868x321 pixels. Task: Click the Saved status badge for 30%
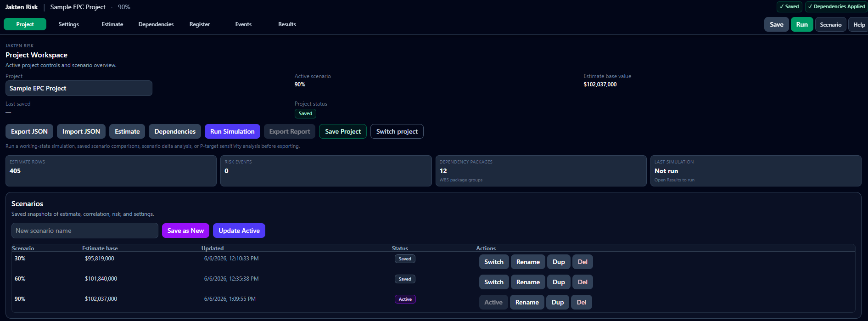coord(405,259)
